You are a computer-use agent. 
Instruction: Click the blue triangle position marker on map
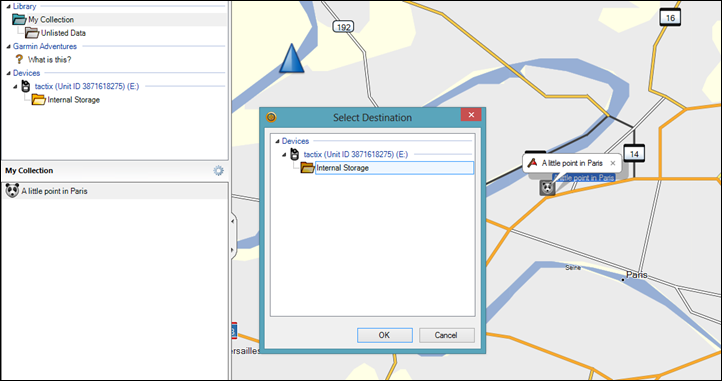click(291, 59)
